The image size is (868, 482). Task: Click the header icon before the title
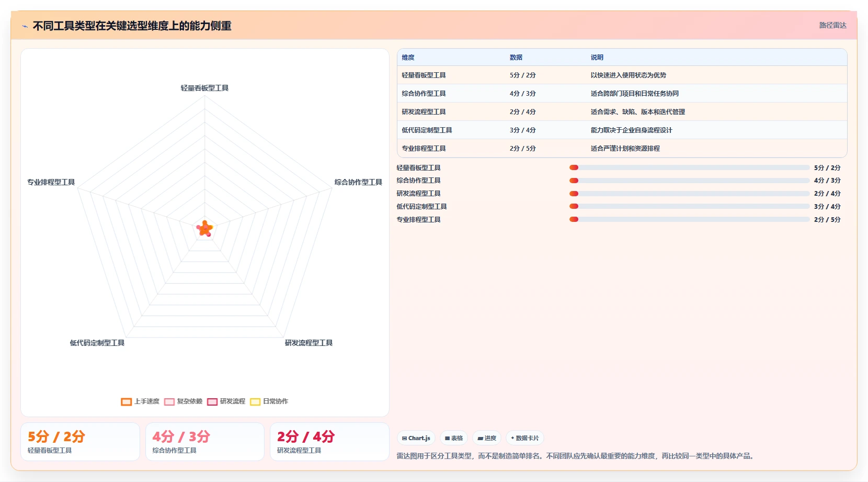[25, 26]
